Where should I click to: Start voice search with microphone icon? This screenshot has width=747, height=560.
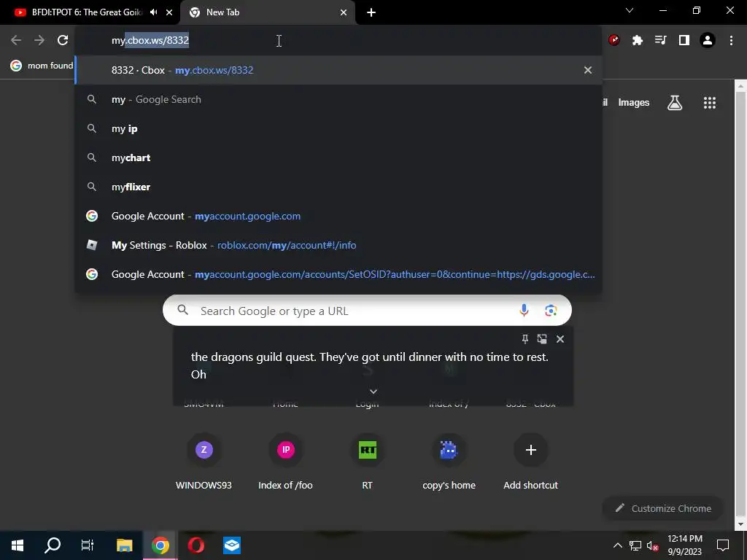(x=524, y=311)
